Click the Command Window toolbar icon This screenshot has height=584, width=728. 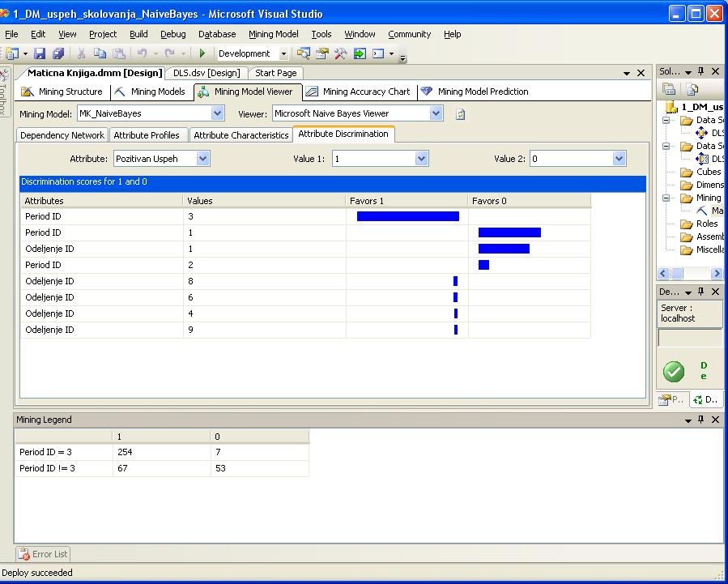click(378, 53)
